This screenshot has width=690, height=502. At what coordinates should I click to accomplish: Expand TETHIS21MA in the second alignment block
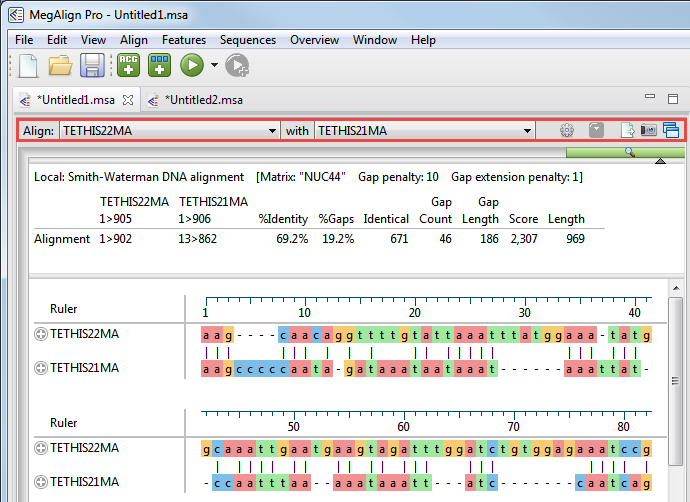coord(41,482)
